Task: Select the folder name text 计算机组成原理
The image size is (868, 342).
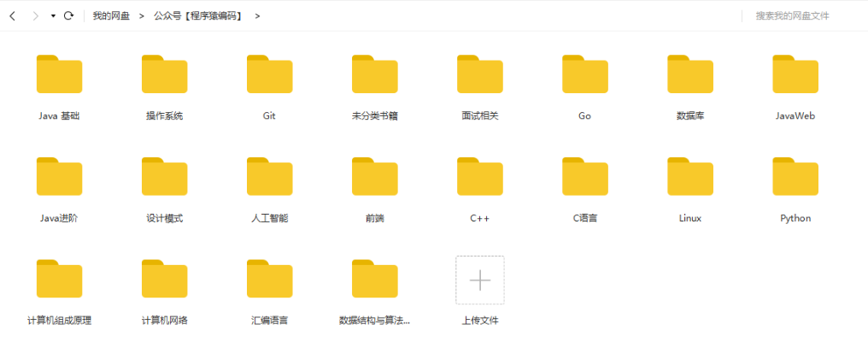Action: pyautogui.click(x=59, y=321)
